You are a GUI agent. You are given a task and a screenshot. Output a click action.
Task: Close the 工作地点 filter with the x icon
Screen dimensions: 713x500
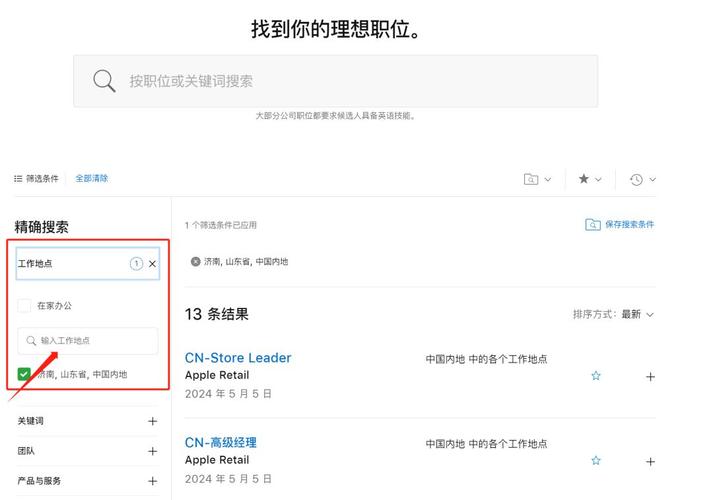153,264
